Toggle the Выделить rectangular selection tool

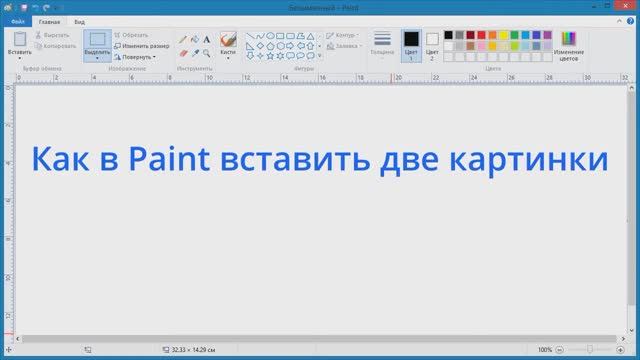click(97, 40)
